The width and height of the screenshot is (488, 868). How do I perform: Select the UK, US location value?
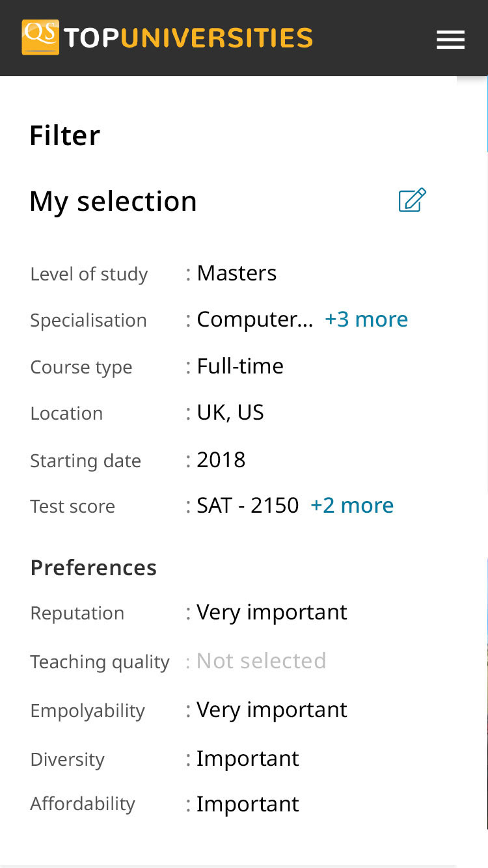click(230, 413)
